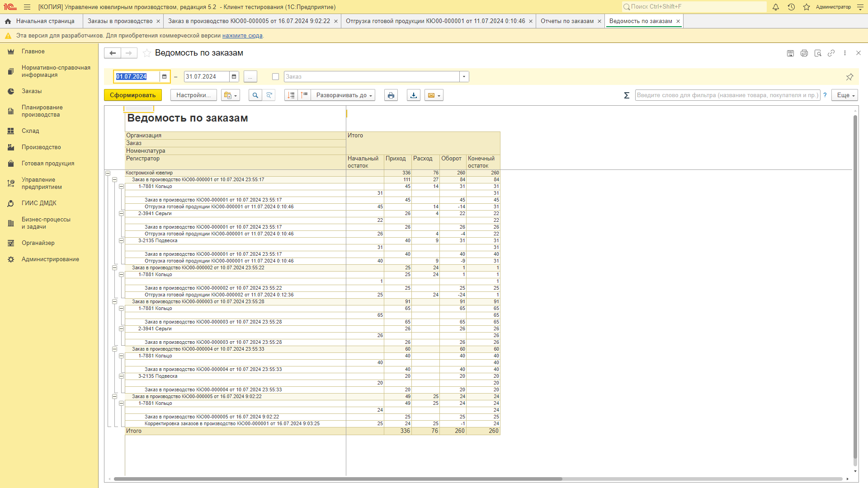
Task: Click the find magnifier toolbar icon
Action: click(x=255, y=95)
